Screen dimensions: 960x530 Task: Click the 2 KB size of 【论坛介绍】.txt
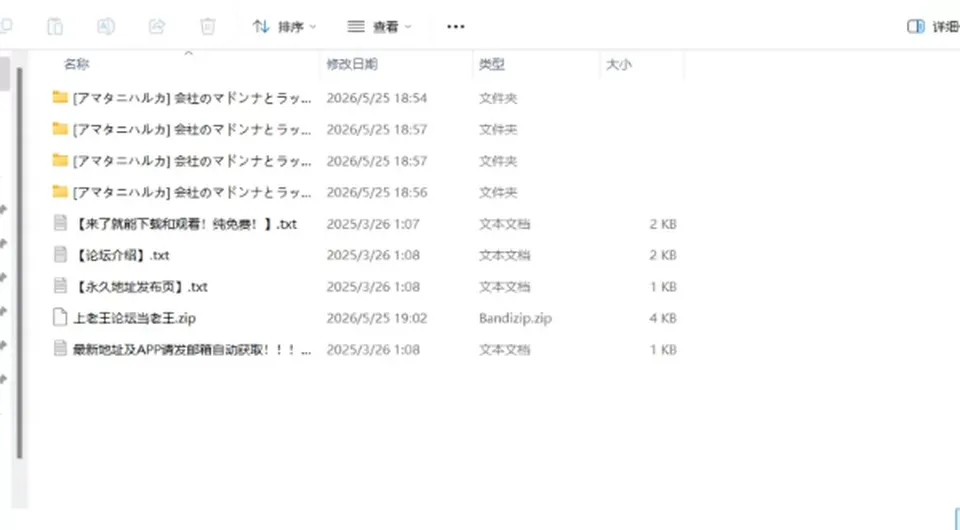click(x=662, y=255)
